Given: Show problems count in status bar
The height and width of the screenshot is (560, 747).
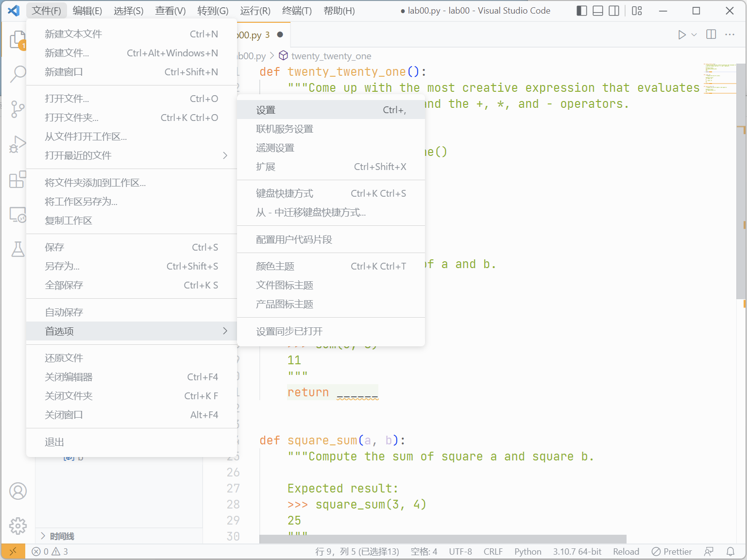Looking at the screenshot, I should tap(50, 551).
